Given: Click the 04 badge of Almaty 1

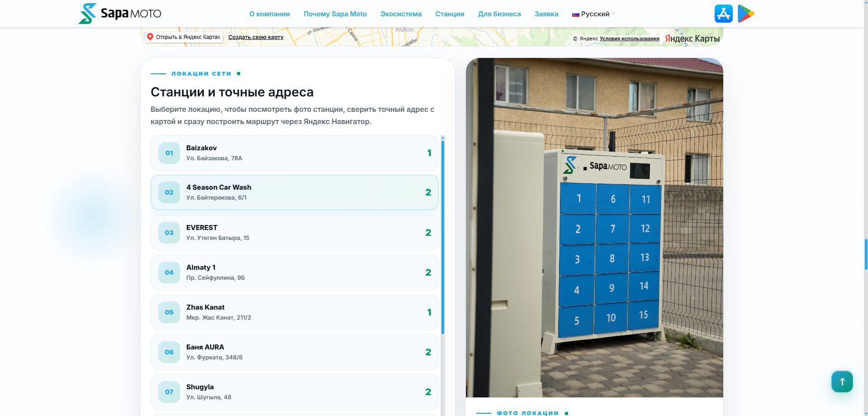Looking at the screenshot, I should (x=169, y=273).
